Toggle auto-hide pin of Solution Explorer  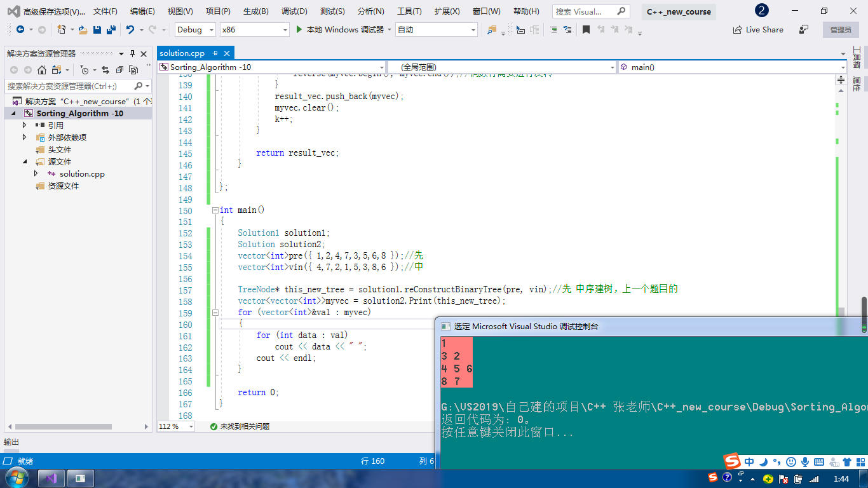tap(132, 53)
